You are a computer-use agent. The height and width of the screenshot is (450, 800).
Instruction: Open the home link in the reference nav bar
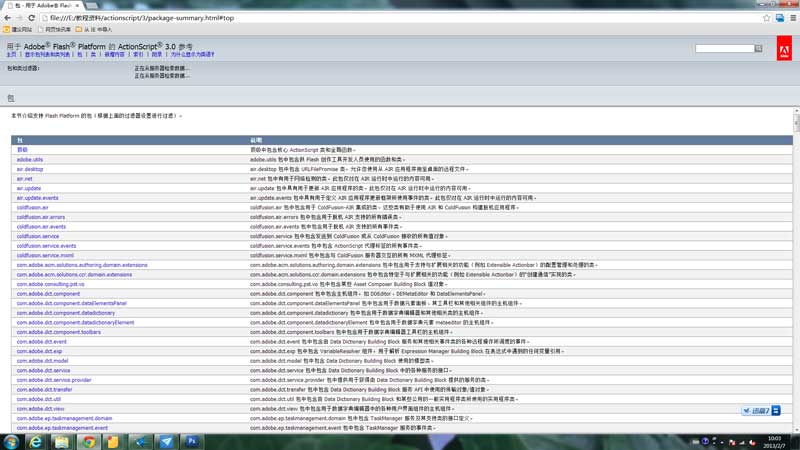pos(11,55)
